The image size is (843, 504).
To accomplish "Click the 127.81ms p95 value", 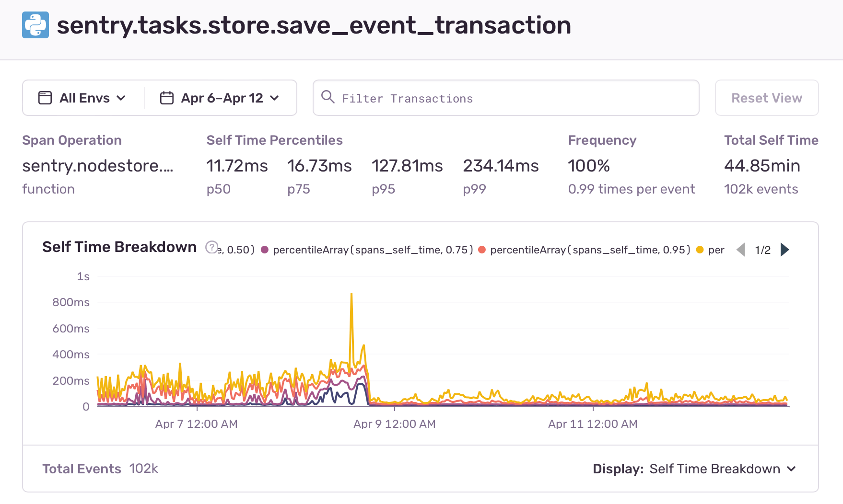I will point(407,166).
